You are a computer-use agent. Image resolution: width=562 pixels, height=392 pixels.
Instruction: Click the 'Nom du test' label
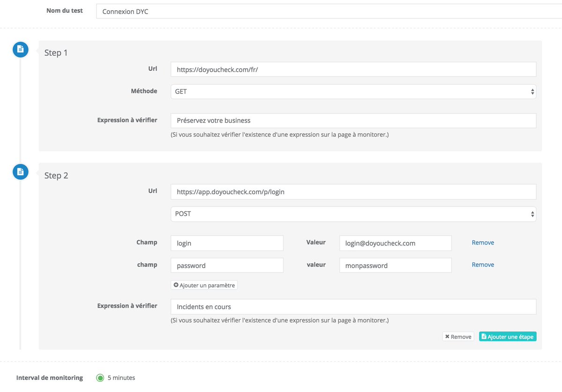[65, 10]
